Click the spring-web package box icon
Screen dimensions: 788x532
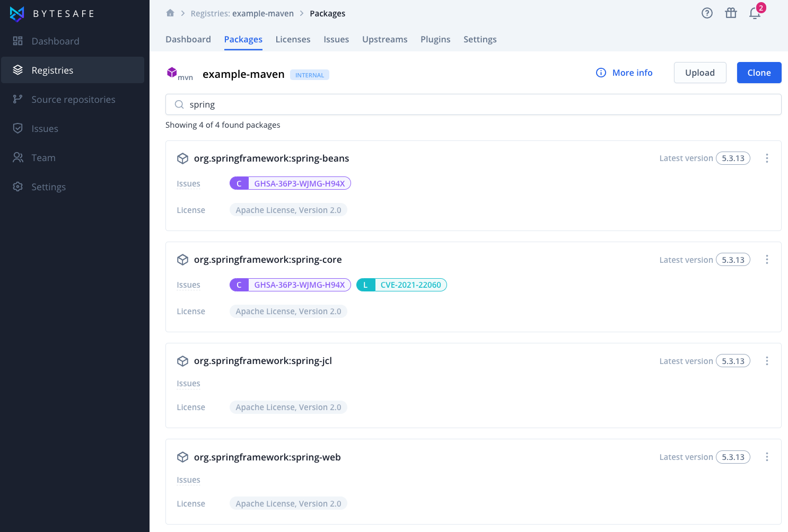(183, 457)
